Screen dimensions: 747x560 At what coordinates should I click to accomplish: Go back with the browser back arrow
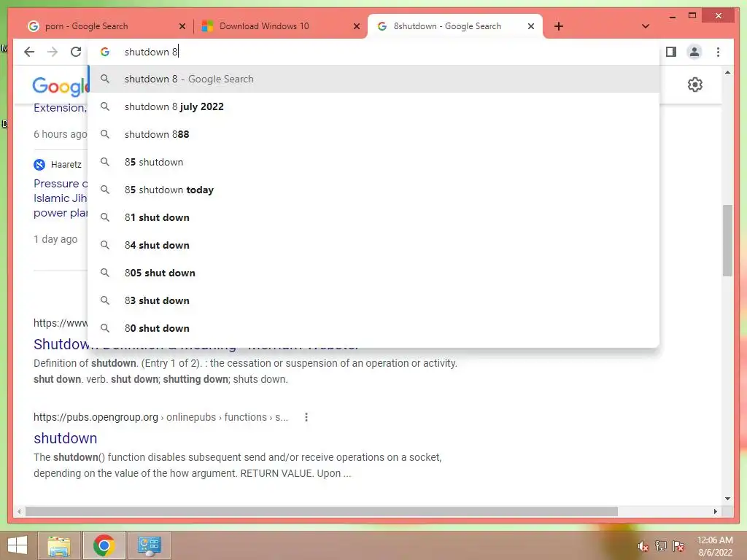29,52
